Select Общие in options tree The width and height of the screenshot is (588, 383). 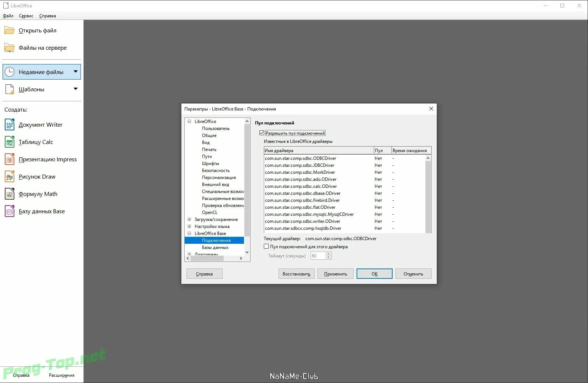coord(209,136)
